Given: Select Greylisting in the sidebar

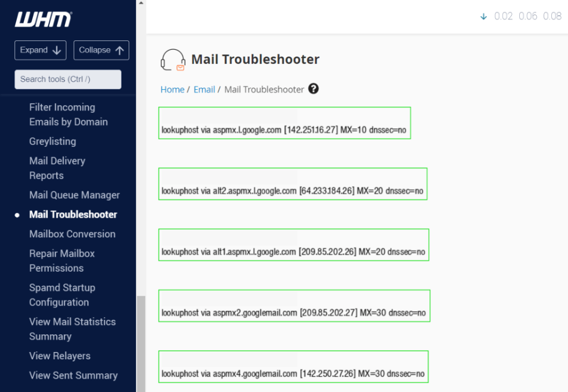Looking at the screenshot, I should [52, 141].
